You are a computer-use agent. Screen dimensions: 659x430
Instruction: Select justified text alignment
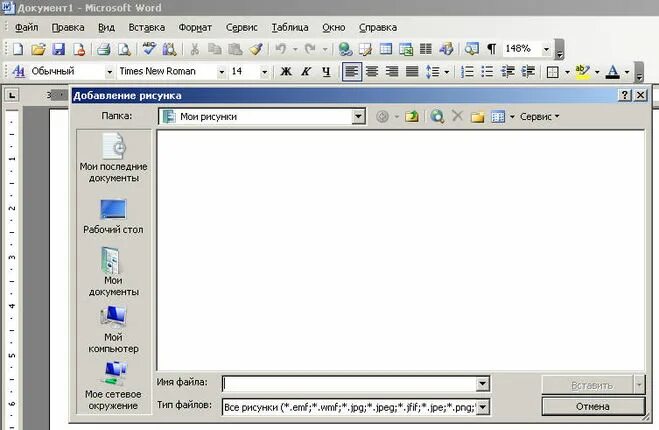pos(412,72)
